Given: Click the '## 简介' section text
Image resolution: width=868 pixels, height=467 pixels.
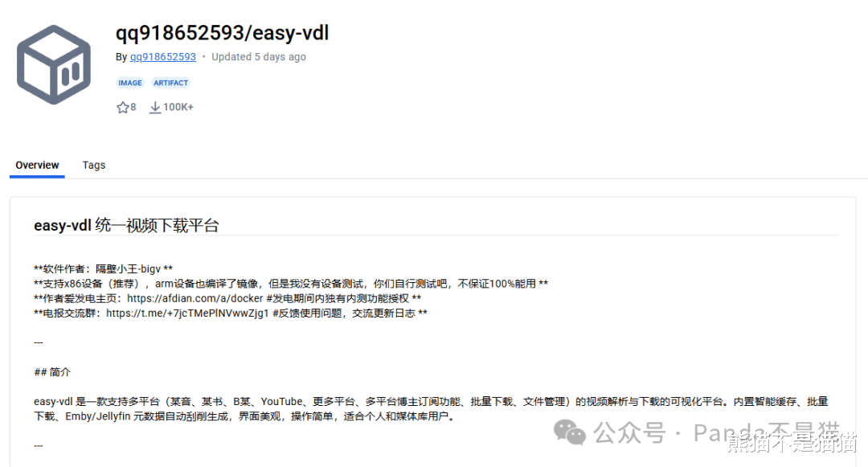Looking at the screenshot, I should coord(52,372).
